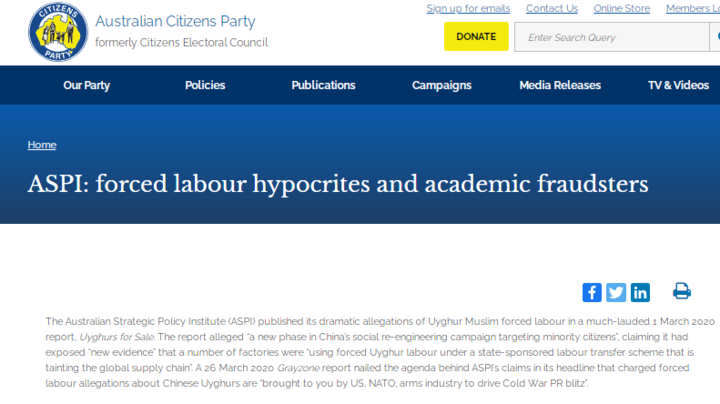Click the yellow DONATE button
This screenshot has height=404, width=720.
(476, 36)
